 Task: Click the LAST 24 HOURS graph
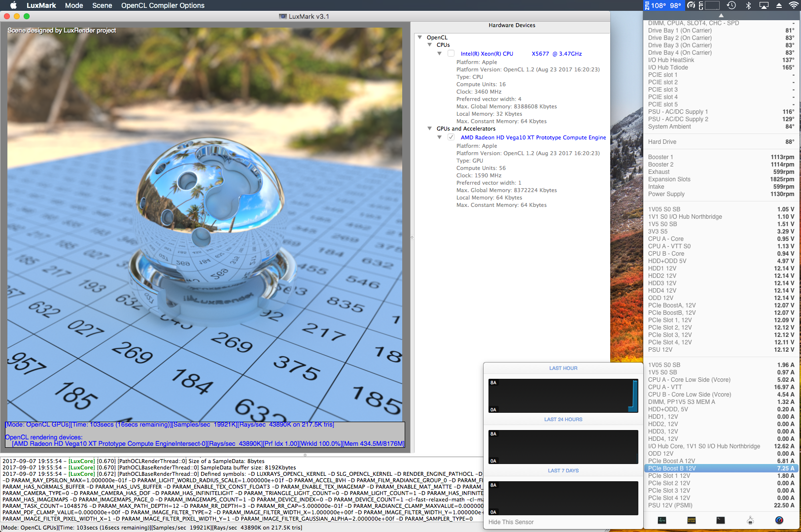[x=563, y=447]
